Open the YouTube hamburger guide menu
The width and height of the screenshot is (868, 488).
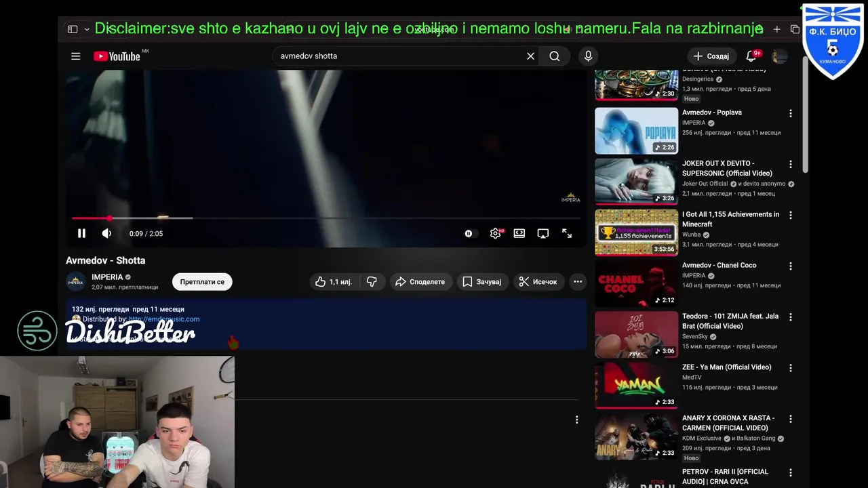(76, 56)
